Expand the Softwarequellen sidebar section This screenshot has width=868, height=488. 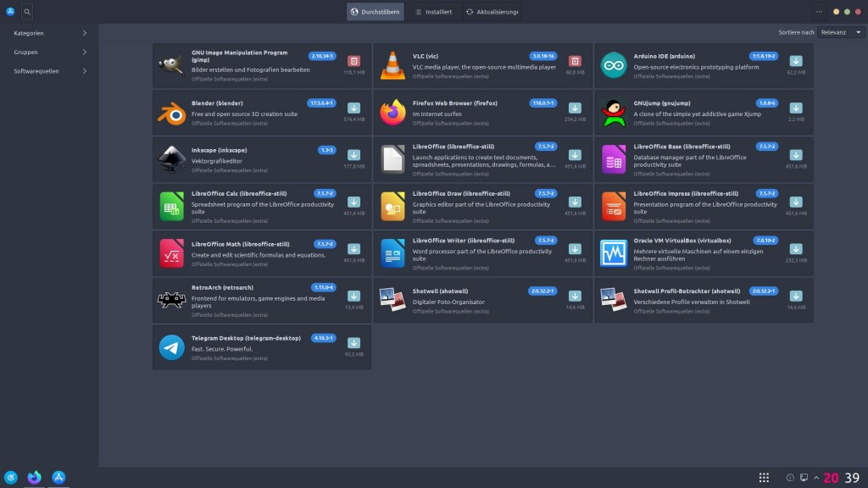(x=84, y=71)
